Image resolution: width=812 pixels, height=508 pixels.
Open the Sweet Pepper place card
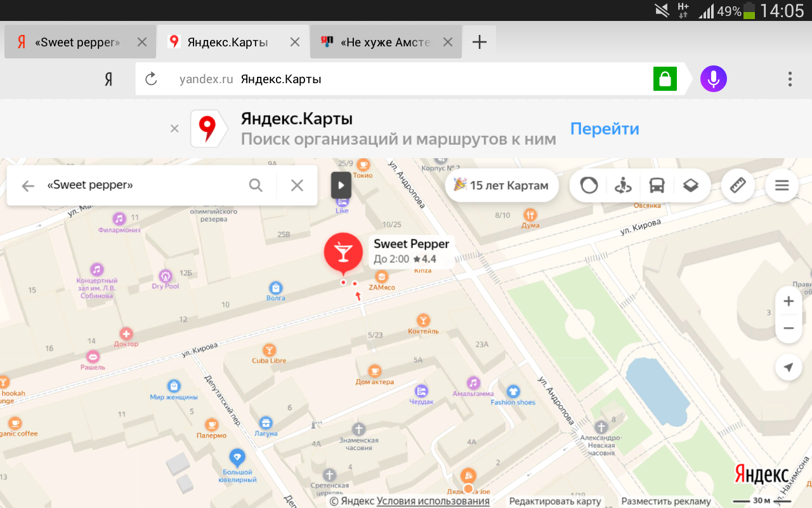point(411,251)
